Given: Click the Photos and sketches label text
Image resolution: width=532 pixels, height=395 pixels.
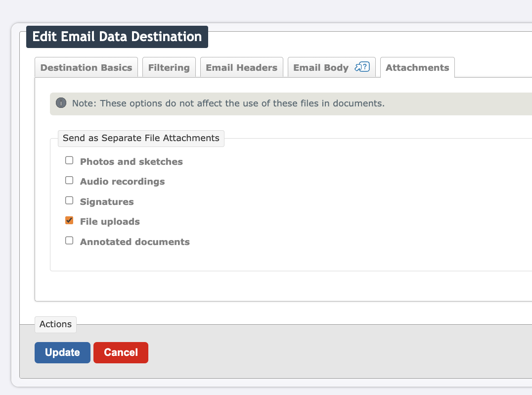Looking at the screenshot, I should pyautogui.click(x=132, y=162).
